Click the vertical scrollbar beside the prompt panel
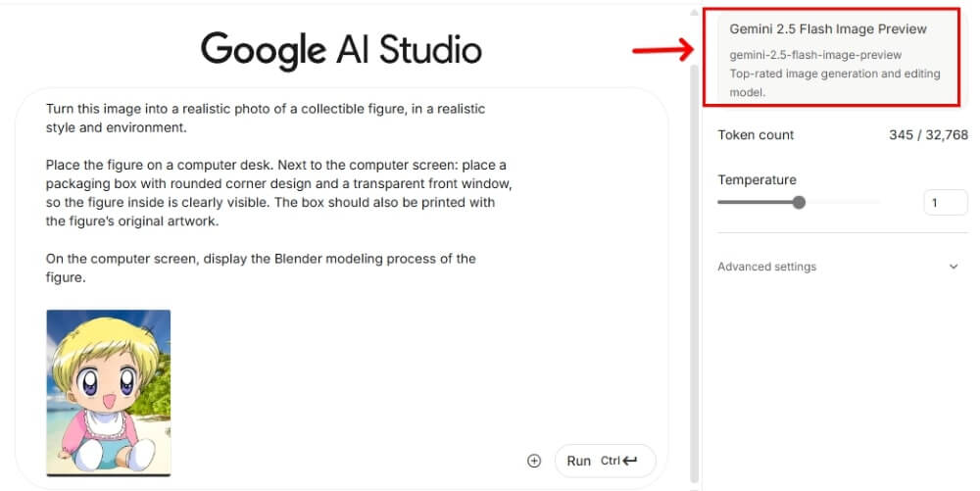Image resolution: width=980 pixels, height=491 pixels. [x=696, y=245]
